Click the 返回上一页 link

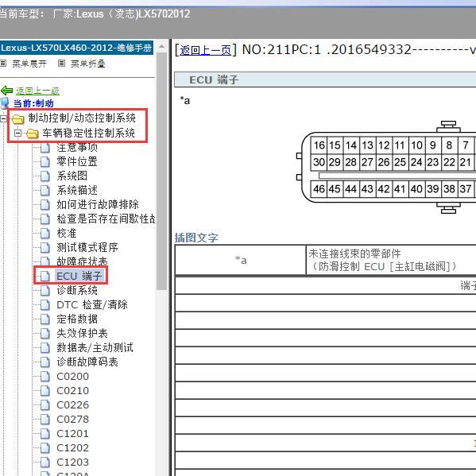click(205, 50)
